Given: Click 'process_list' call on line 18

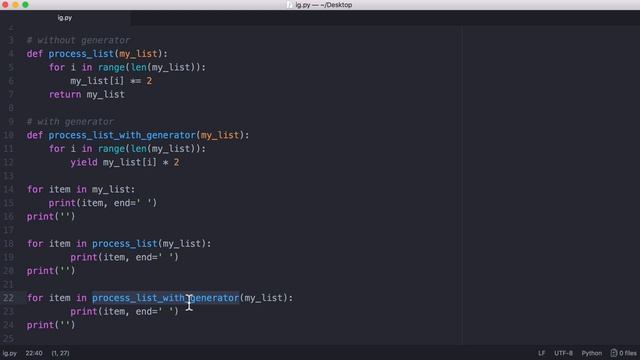Looking at the screenshot, I should [x=124, y=244].
